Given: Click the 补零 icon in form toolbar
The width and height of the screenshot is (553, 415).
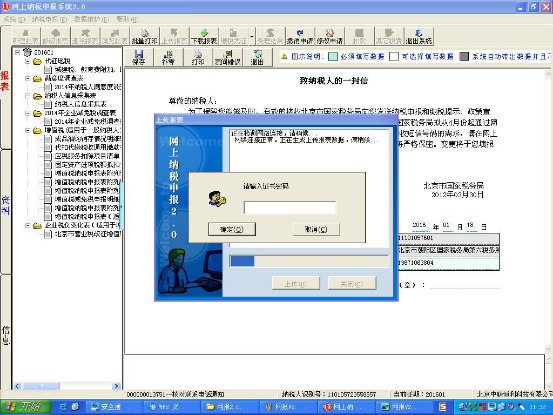Looking at the screenshot, I should (168, 57).
